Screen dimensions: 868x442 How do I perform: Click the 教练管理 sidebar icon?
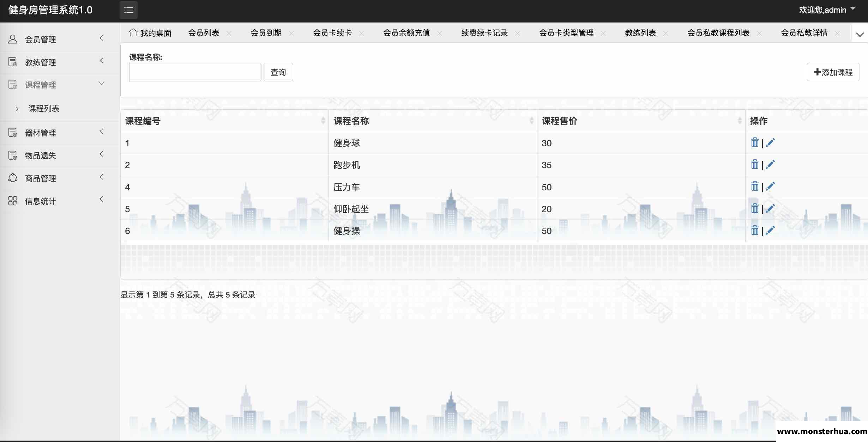[13, 62]
